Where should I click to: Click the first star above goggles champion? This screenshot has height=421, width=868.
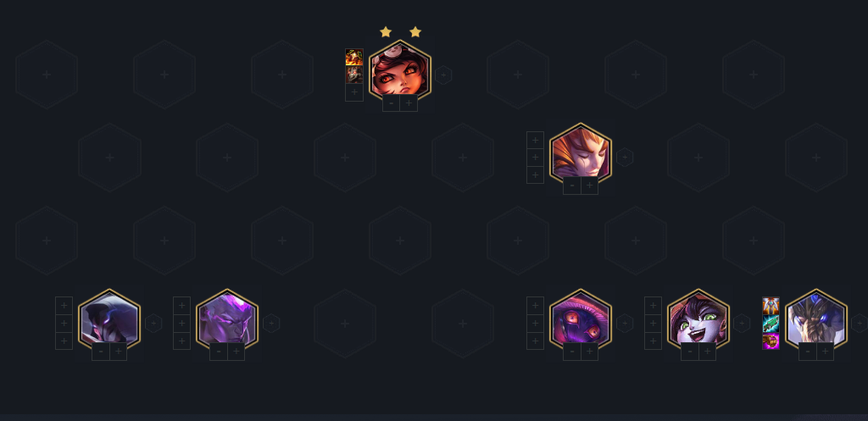tap(386, 32)
